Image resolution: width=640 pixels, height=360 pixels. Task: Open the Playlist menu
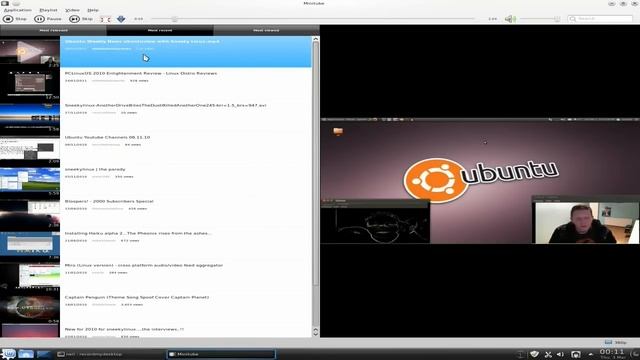click(x=48, y=10)
